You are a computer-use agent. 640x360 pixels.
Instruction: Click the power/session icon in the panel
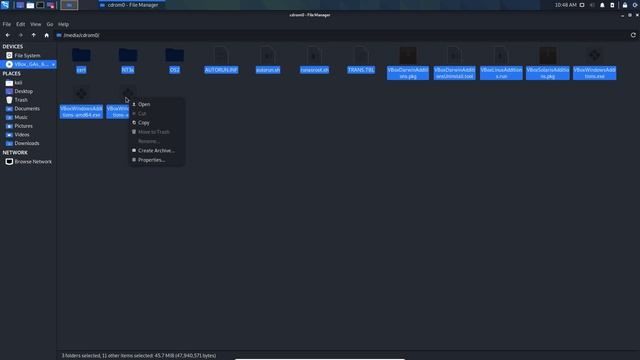[635, 5]
